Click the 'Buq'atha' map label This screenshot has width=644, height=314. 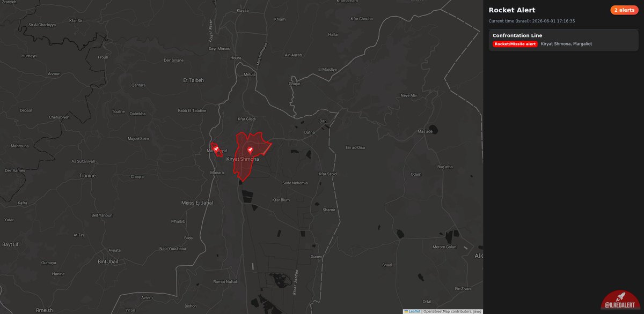445,167
